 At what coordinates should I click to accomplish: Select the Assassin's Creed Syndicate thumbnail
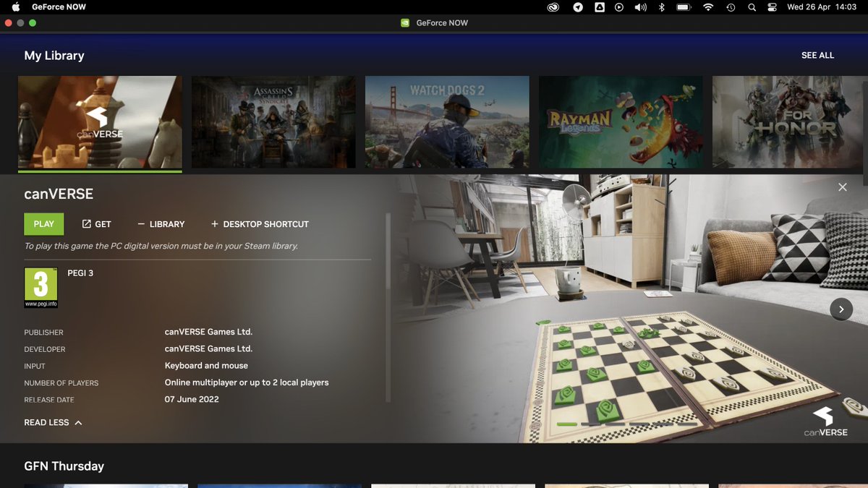click(x=273, y=122)
